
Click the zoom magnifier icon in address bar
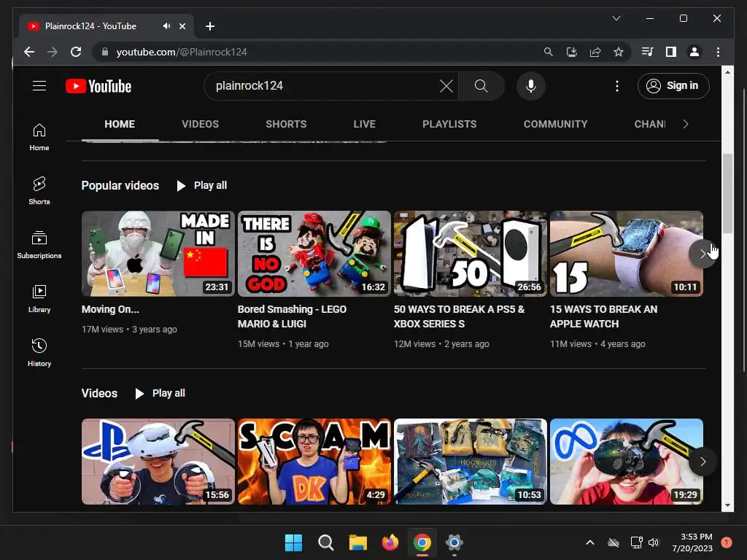(549, 52)
